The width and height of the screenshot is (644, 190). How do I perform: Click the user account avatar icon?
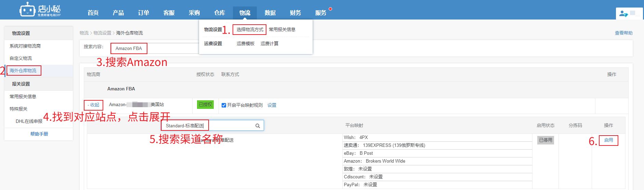(623, 14)
